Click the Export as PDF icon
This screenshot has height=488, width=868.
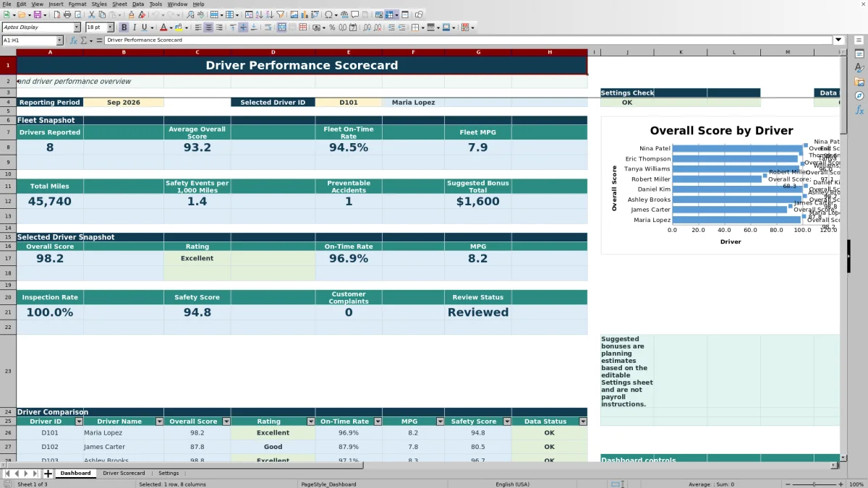[x=56, y=14]
